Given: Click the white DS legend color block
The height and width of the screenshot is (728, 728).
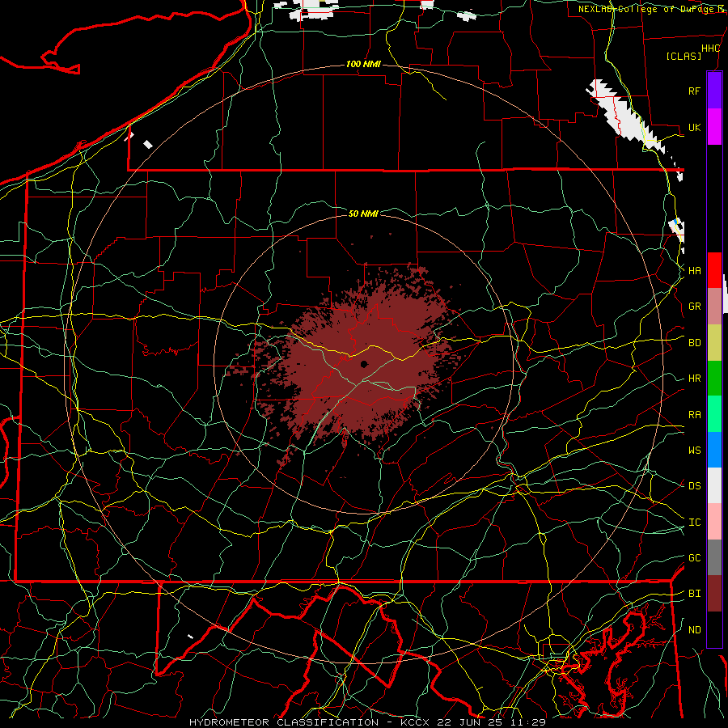Looking at the screenshot, I should click(x=714, y=485).
